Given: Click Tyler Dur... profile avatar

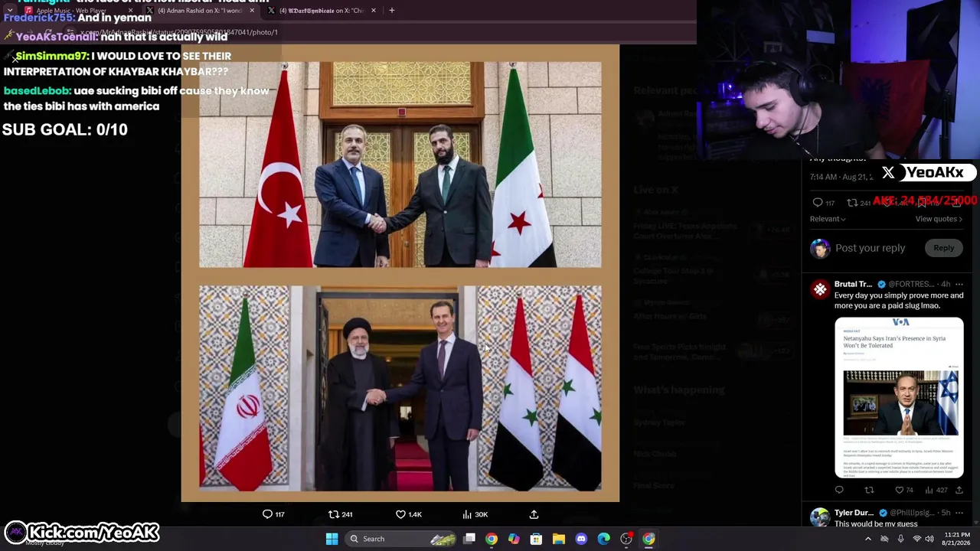Looking at the screenshot, I should 820,517.
